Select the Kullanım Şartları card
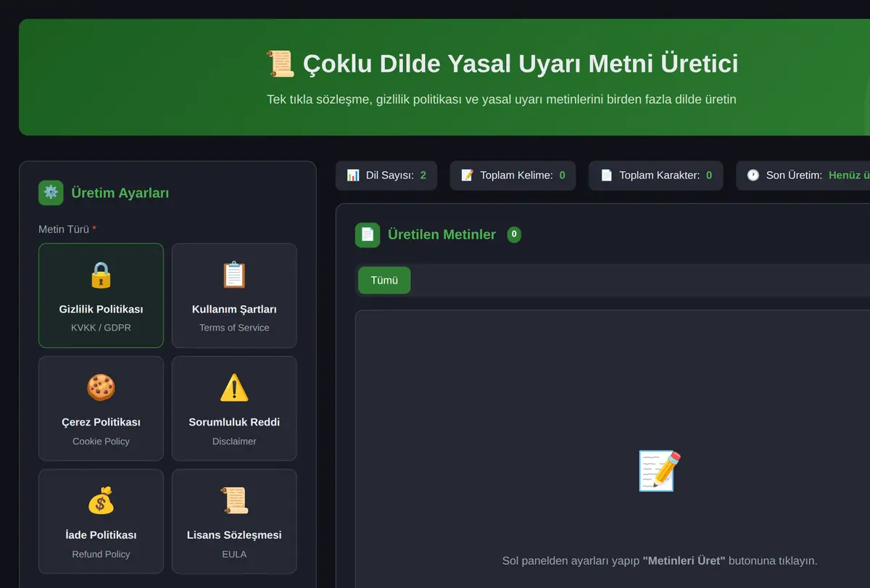 coord(234,296)
